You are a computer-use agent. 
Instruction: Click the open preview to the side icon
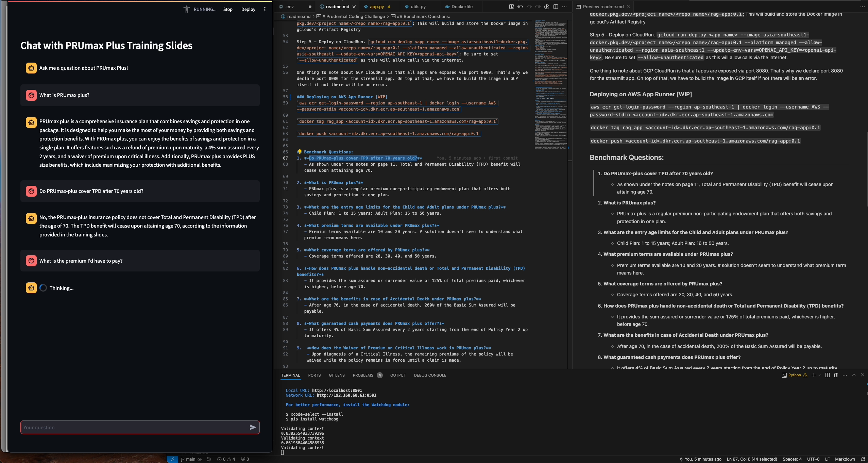[511, 6]
